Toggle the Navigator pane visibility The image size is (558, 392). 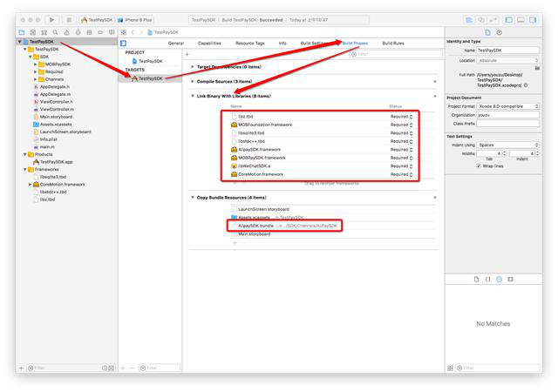click(x=509, y=20)
